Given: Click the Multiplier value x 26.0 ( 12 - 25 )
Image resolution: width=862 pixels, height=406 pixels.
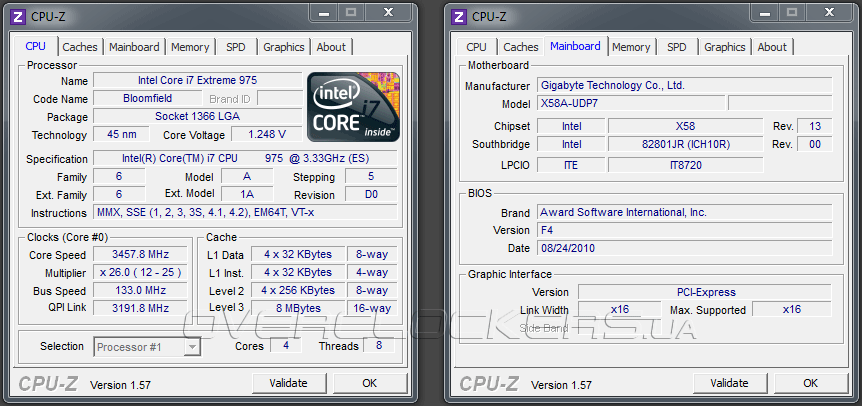Looking at the screenshot, I should [140, 272].
